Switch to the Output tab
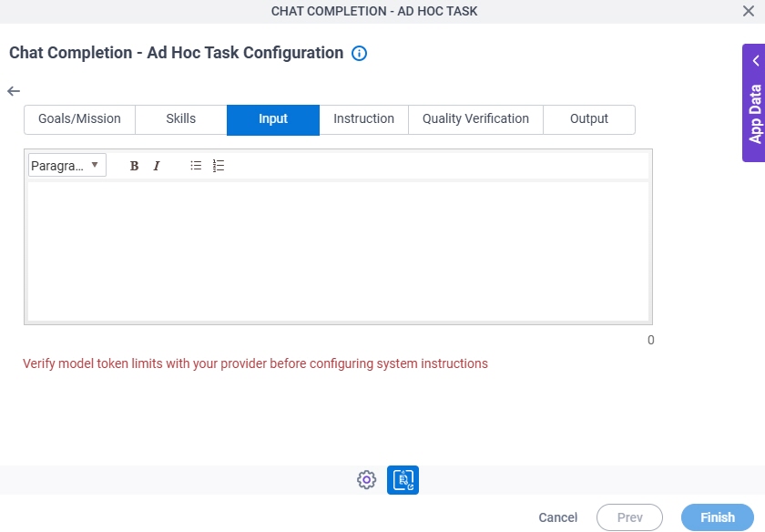The width and height of the screenshot is (765, 532). tap(589, 119)
